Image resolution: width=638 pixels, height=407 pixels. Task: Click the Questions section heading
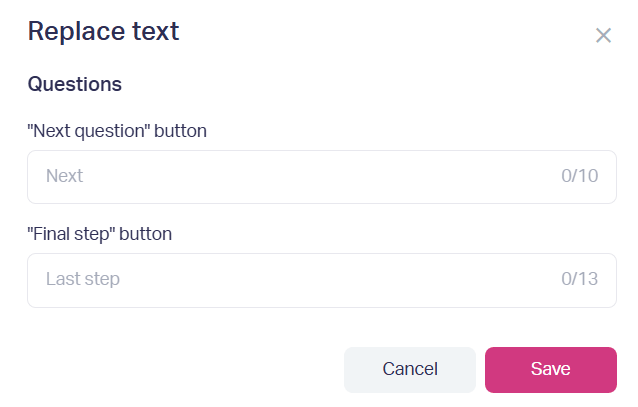[x=74, y=84]
